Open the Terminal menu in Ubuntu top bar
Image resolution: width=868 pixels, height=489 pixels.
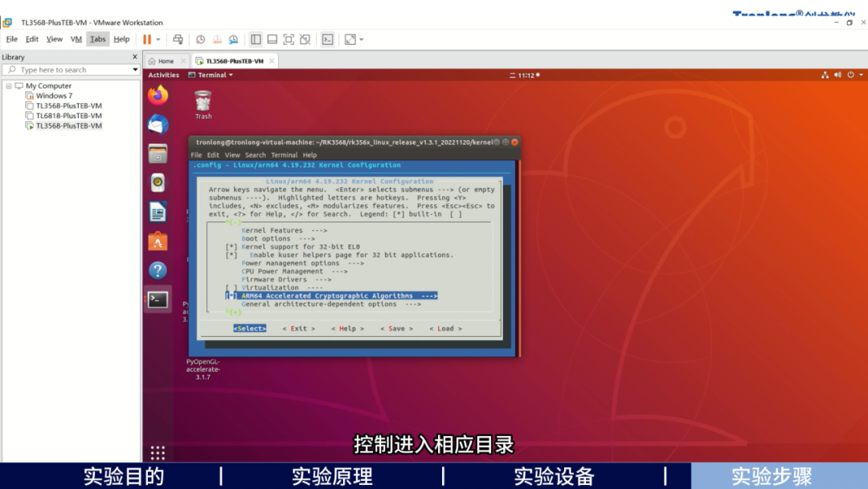pos(210,74)
